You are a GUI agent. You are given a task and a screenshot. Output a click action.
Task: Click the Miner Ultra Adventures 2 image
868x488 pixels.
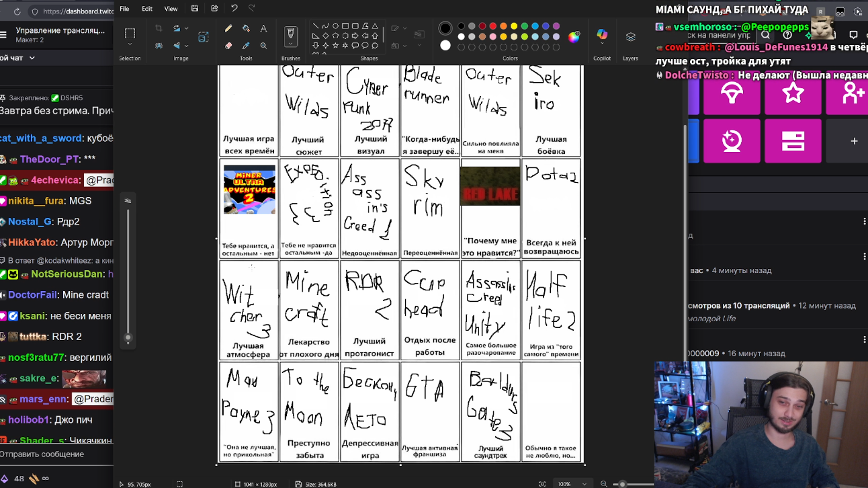249,190
